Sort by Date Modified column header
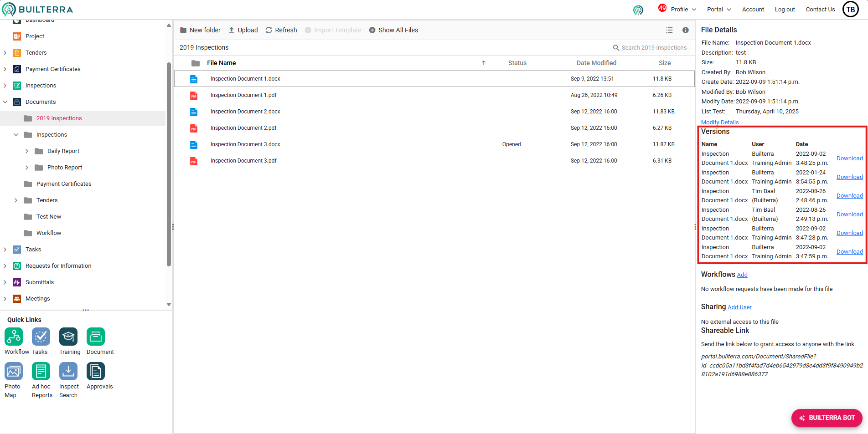Screen dimensions: 868x434 pos(596,63)
